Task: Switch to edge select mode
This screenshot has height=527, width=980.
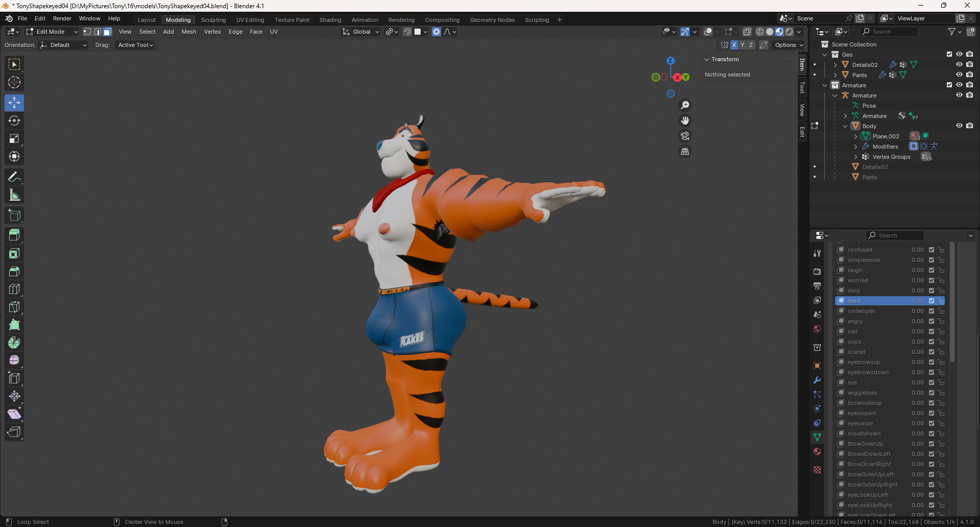Action: coord(97,32)
